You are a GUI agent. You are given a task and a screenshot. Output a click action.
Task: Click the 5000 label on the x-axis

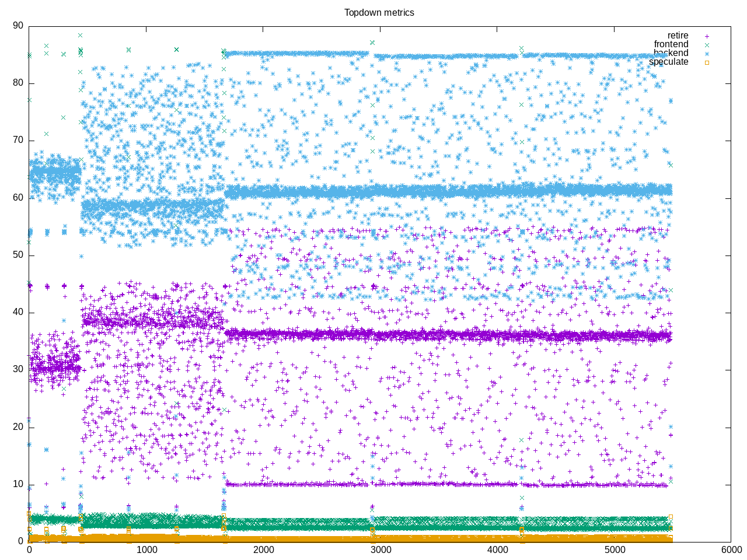point(614,550)
